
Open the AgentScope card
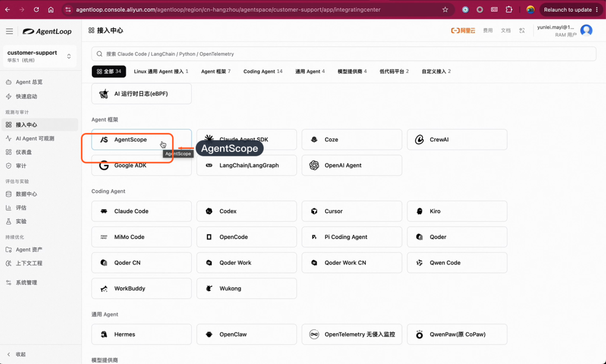[x=141, y=140]
